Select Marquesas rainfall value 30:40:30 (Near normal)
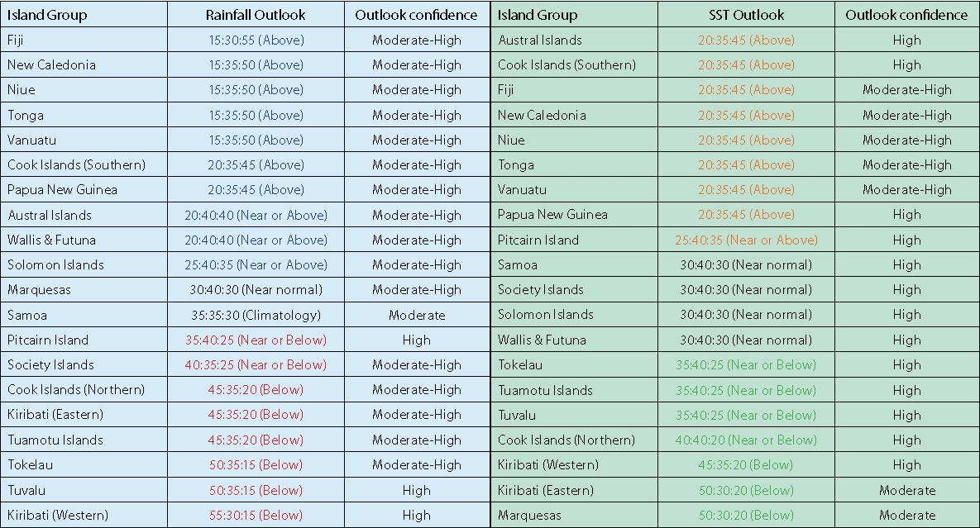The width and height of the screenshot is (980, 528). [x=256, y=290]
